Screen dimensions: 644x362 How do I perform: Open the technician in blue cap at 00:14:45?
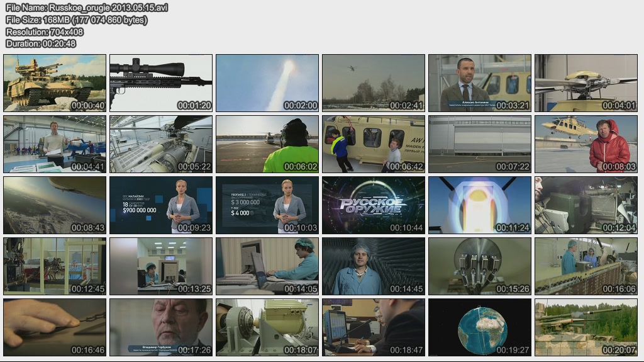374,266
